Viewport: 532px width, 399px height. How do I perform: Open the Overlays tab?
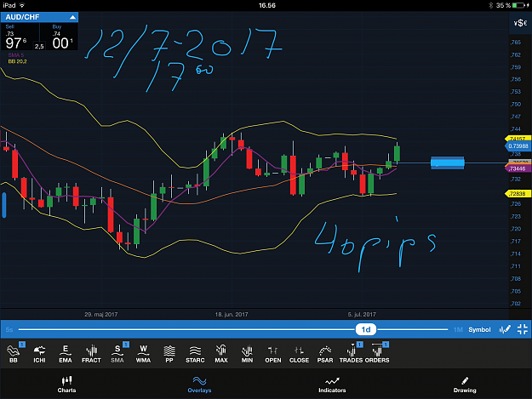click(x=199, y=385)
